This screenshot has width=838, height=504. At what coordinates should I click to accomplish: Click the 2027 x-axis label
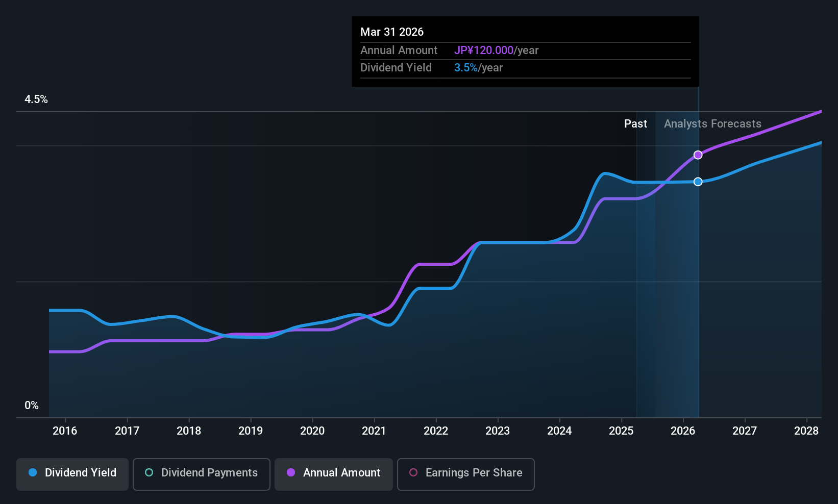click(x=745, y=431)
